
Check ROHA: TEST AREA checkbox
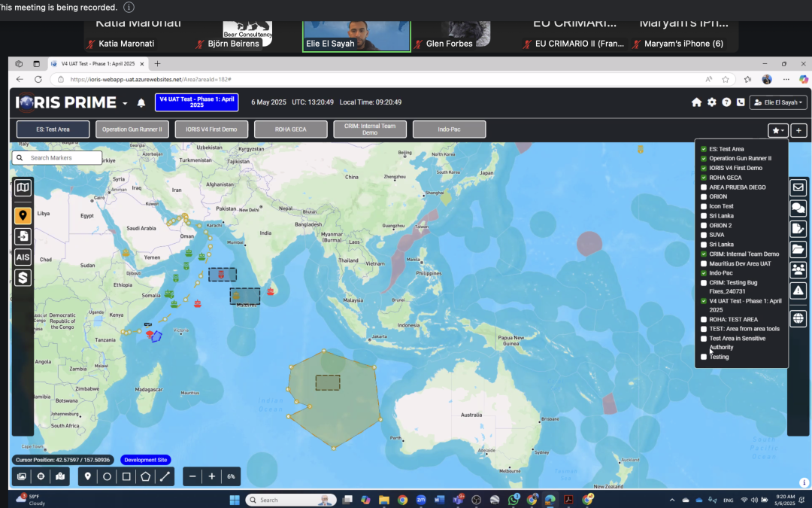coord(704,319)
